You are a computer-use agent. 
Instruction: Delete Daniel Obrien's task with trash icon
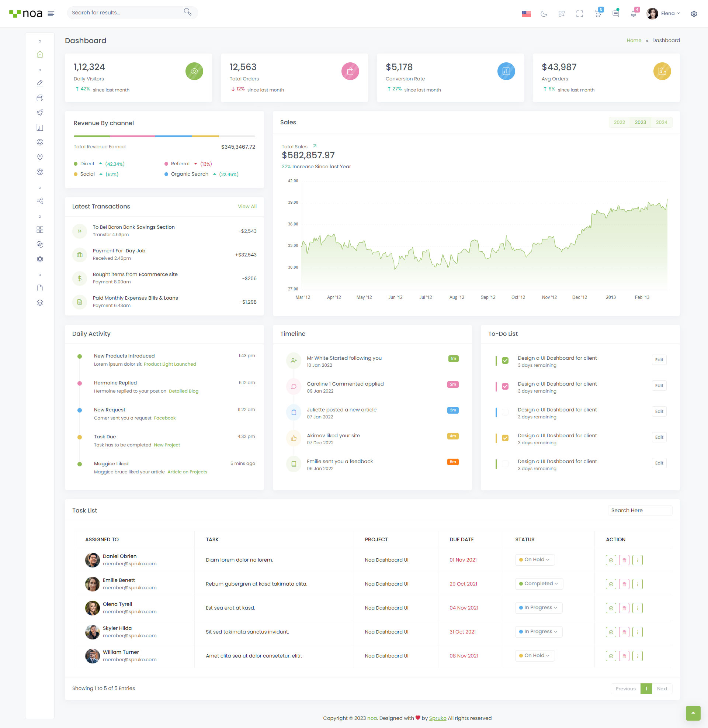tap(624, 560)
